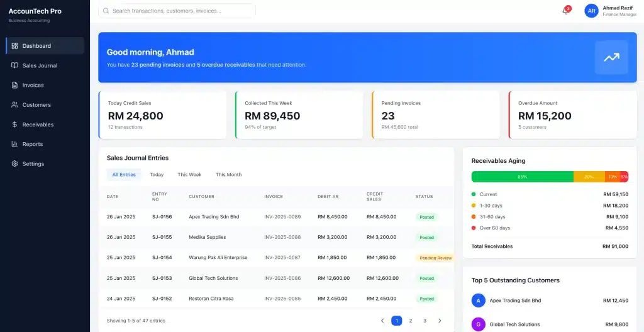644x332 pixels.
Task: Click the Total Receivables RM 91,000 value
Action: tap(615, 246)
